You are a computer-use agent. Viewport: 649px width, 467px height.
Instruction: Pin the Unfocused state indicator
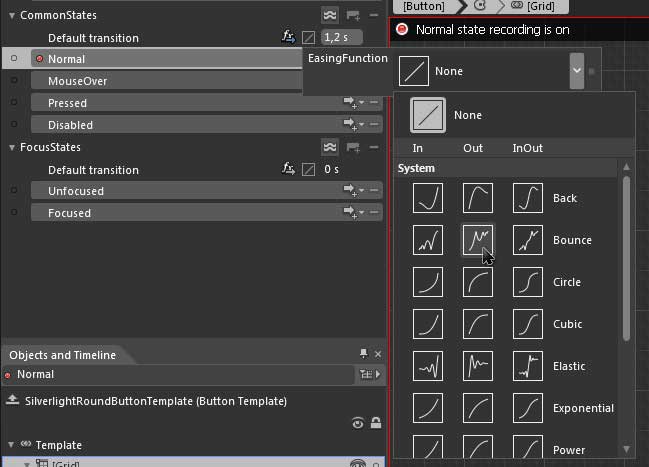(14, 190)
